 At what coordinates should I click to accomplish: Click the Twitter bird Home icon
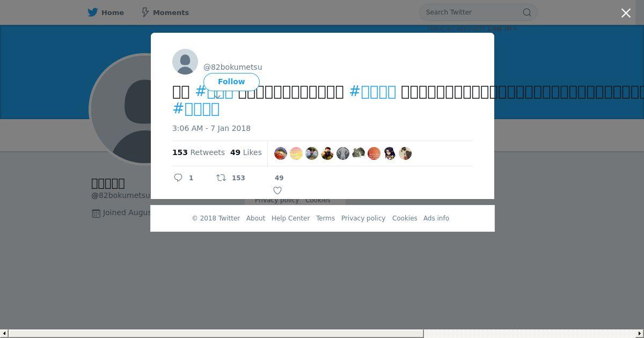click(x=93, y=12)
